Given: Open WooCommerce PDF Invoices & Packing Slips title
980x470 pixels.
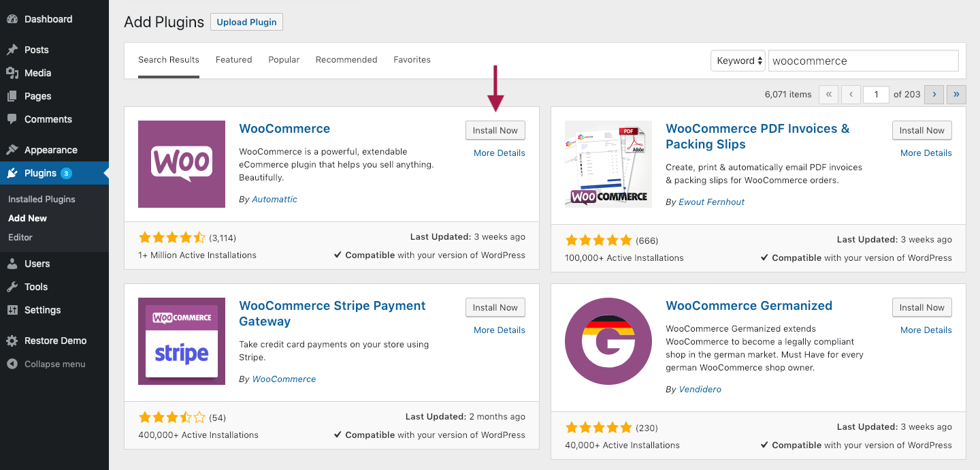Looking at the screenshot, I should coord(757,136).
